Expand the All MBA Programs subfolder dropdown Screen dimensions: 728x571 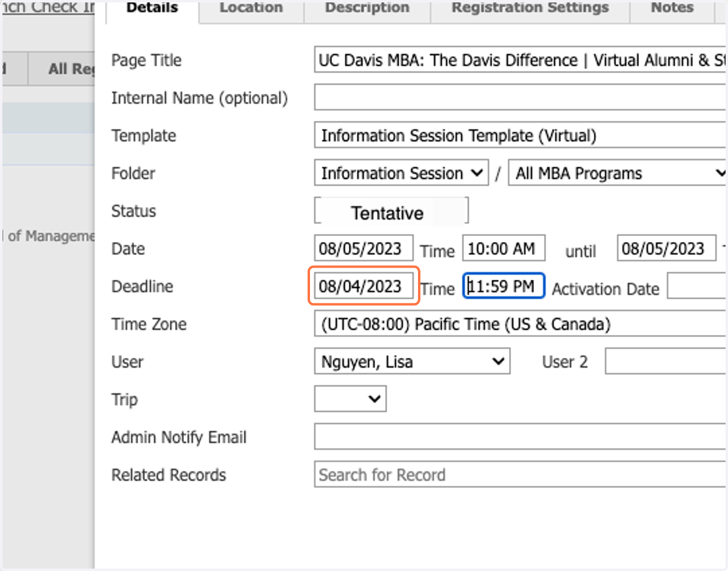point(618,173)
